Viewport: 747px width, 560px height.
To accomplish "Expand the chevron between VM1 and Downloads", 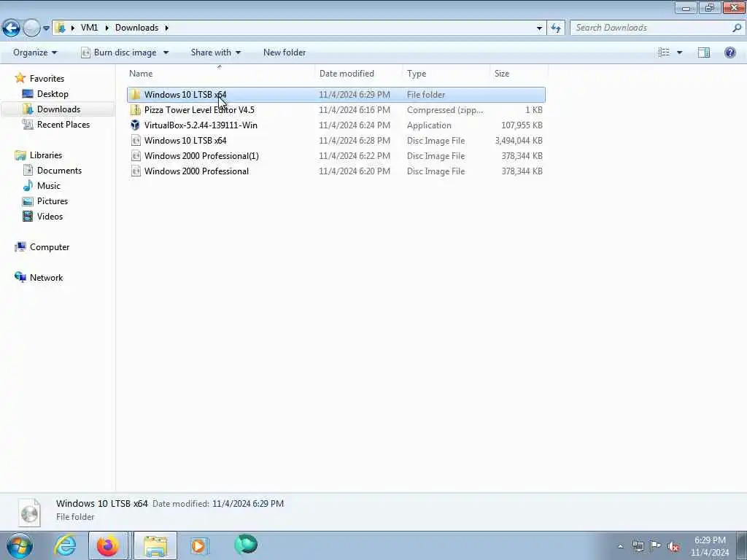I will pyautogui.click(x=107, y=28).
